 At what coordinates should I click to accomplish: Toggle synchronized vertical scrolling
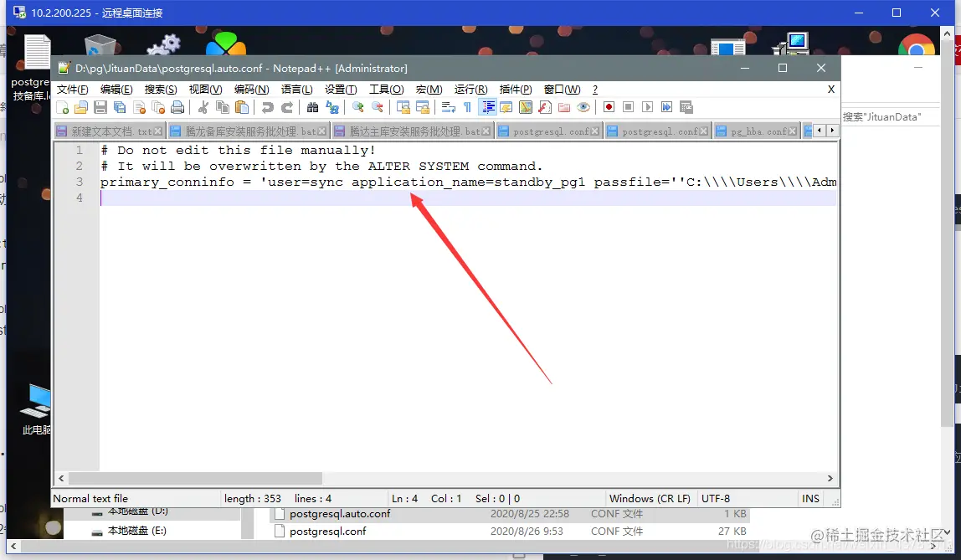pyautogui.click(x=403, y=108)
